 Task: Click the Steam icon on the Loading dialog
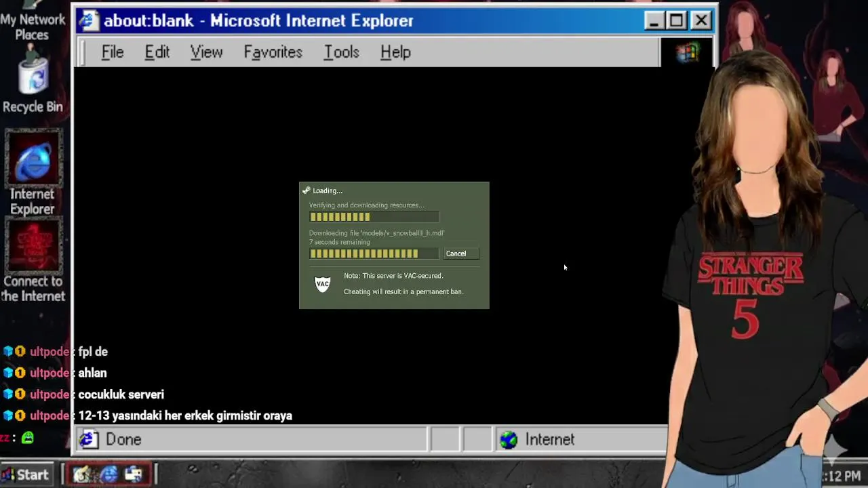pyautogui.click(x=306, y=190)
